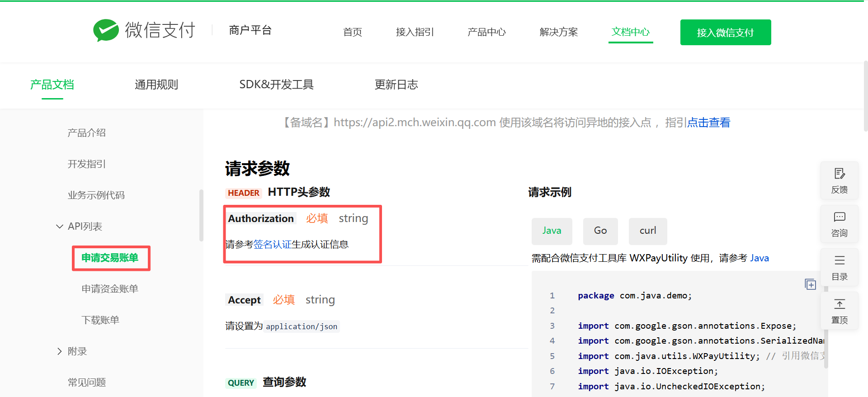The width and height of the screenshot is (868, 397).
Task: Open 常见问题 in sidebar
Action: pos(87,383)
